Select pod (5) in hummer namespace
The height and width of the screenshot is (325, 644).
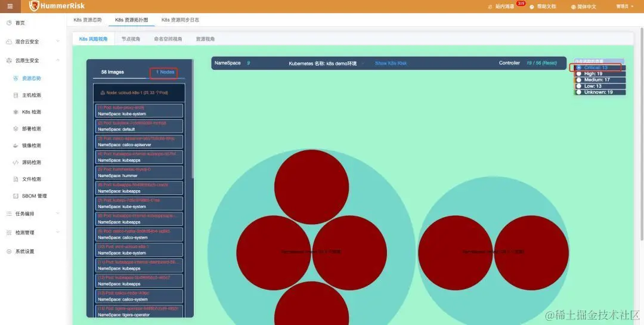coord(139,172)
